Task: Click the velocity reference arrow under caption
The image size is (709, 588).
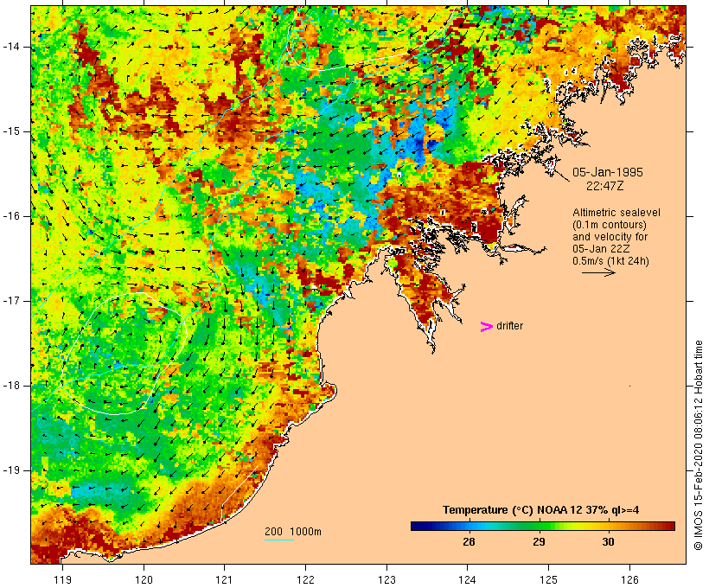Action: tap(598, 272)
